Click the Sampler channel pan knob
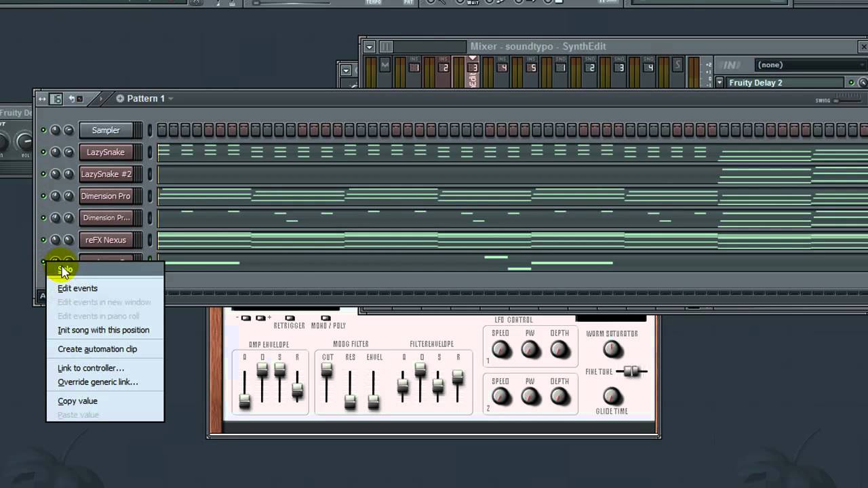 56,130
